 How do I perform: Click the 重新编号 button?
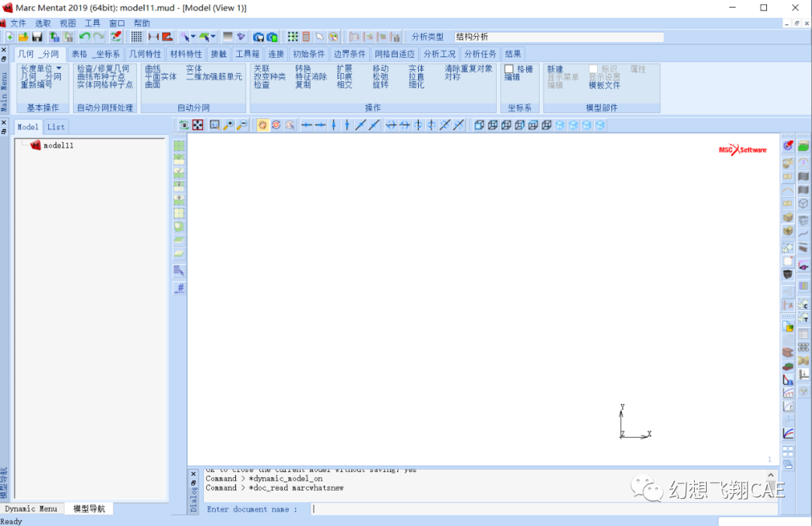coord(36,84)
